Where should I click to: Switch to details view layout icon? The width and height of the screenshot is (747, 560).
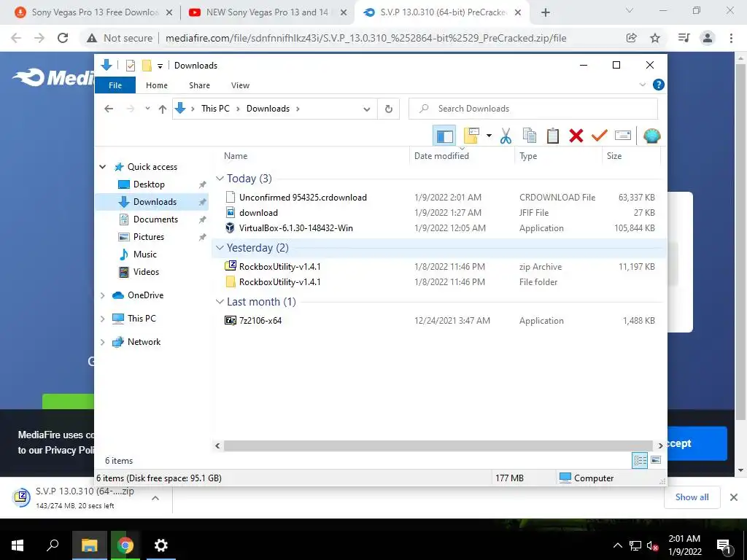pyautogui.click(x=640, y=461)
